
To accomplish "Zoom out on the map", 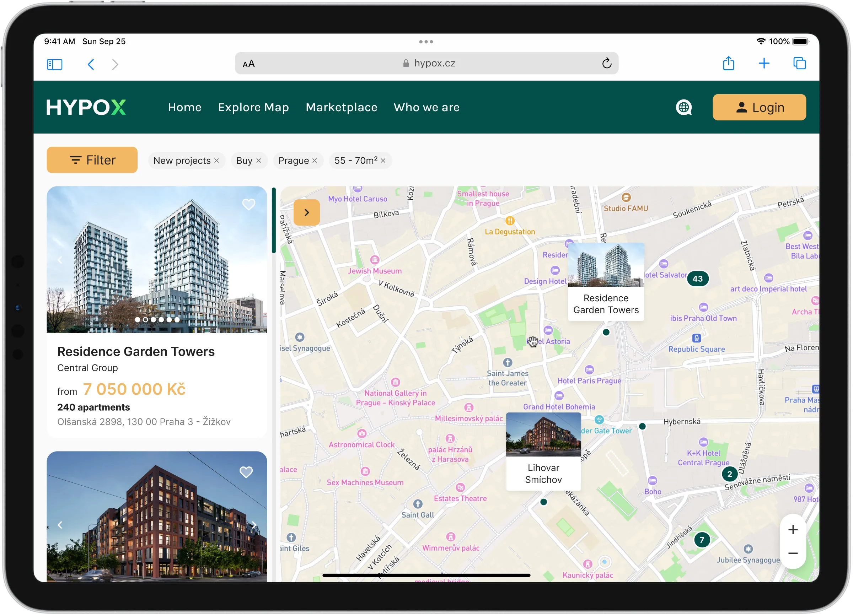I will [x=794, y=554].
